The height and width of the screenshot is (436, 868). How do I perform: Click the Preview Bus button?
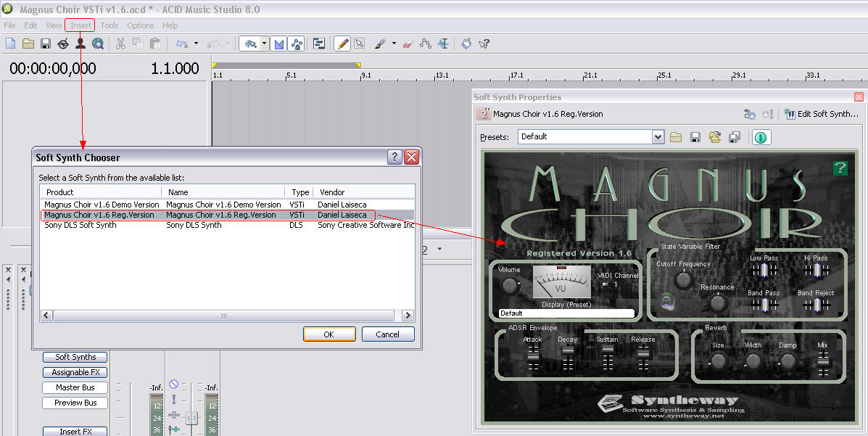75,403
